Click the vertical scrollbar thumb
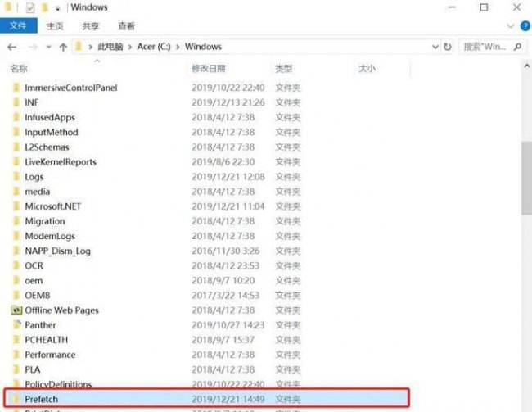 pos(526,179)
